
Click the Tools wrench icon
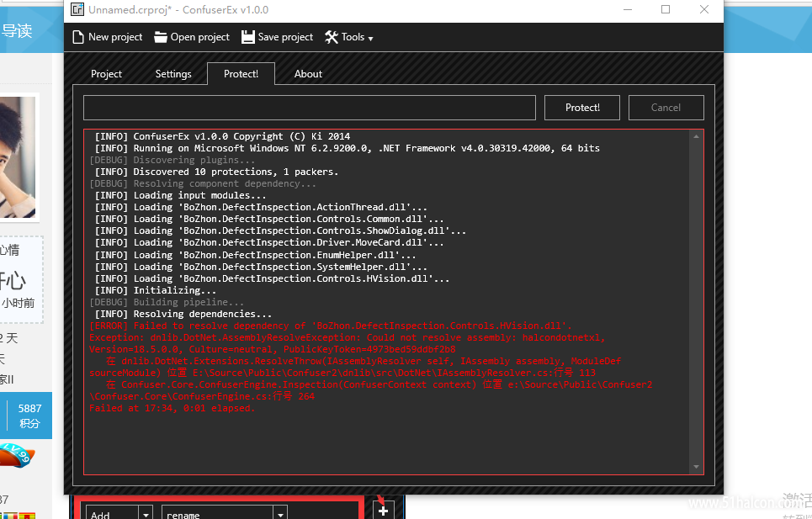pos(332,37)
